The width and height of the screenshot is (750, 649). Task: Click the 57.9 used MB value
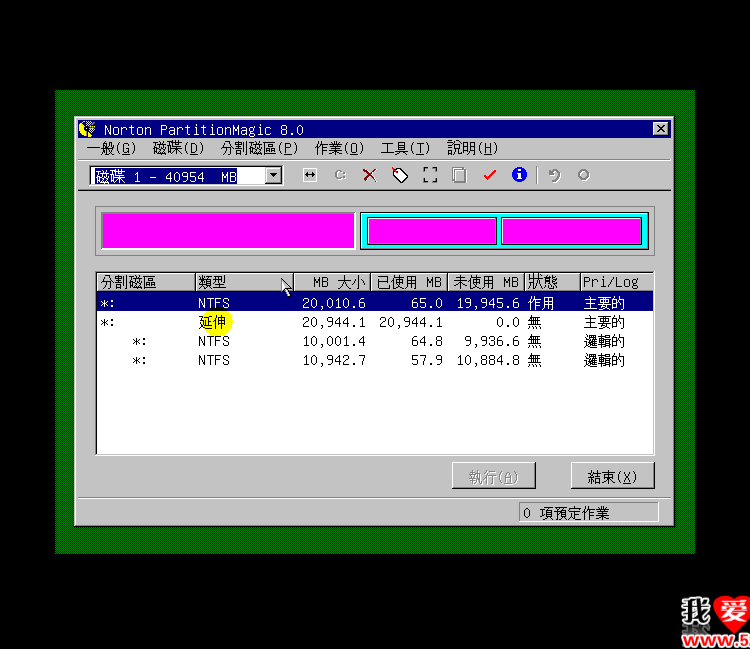point(427,361)
